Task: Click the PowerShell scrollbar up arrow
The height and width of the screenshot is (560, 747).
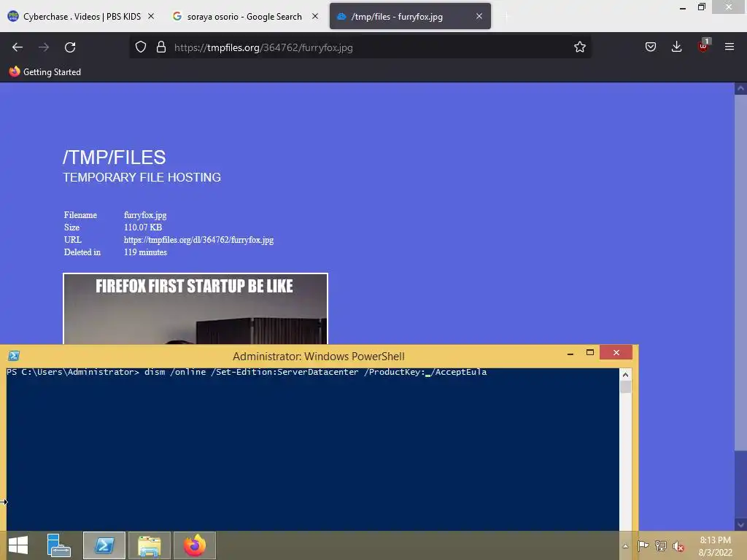Action: (x=625, y=375)
